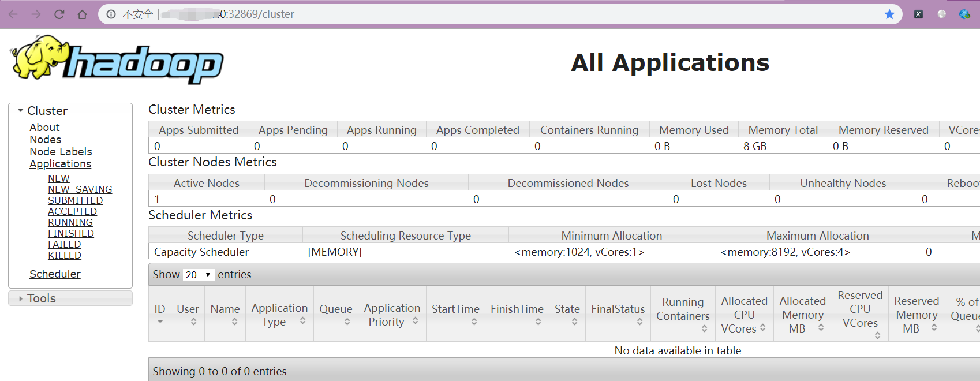The height and width of the screenshot is (381, 980).
Task: Filter applications by FAILED state
Action: pyautogui.click(x=64, y=244)
